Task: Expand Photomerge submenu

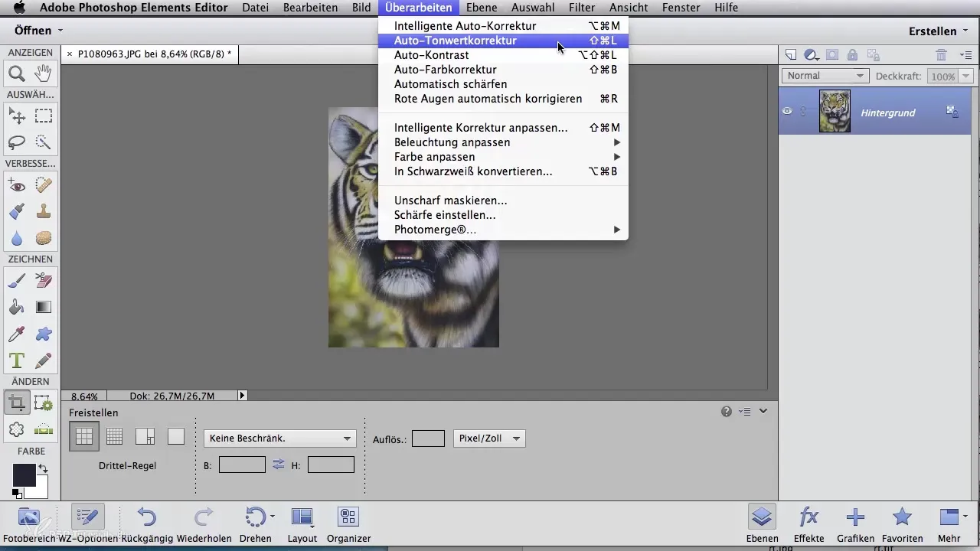Action: (503, 230)
